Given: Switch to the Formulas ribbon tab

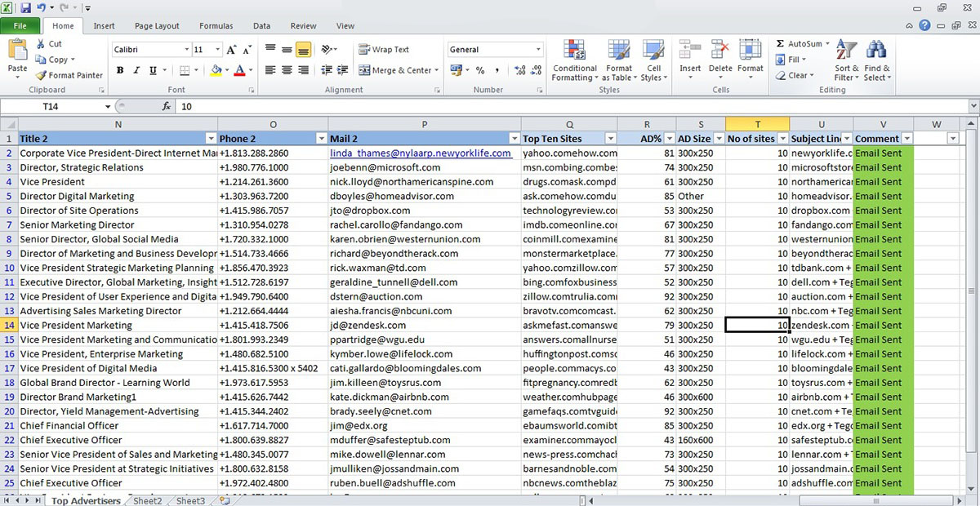Looking at the screenshot, I should [x=216, y=25].
